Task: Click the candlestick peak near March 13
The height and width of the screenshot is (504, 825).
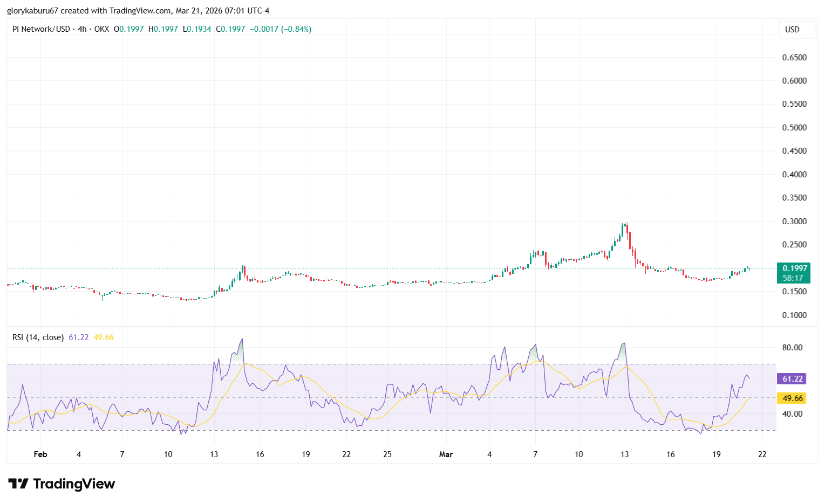Action: (x=625, y=225)
